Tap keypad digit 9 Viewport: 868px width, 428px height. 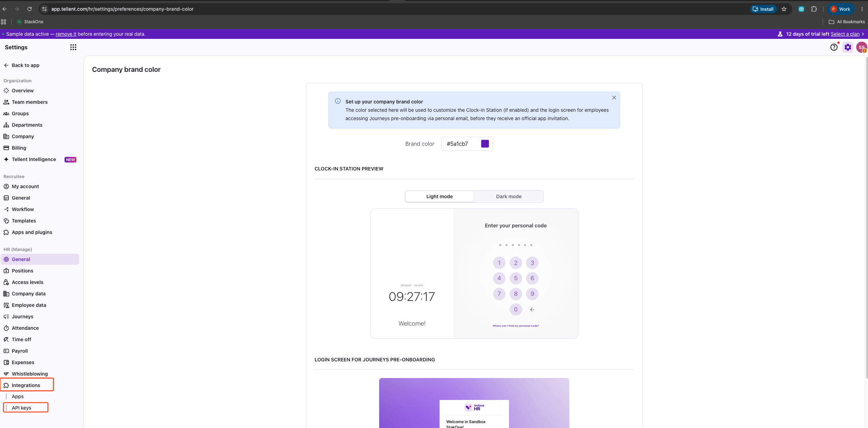point(532,294)
